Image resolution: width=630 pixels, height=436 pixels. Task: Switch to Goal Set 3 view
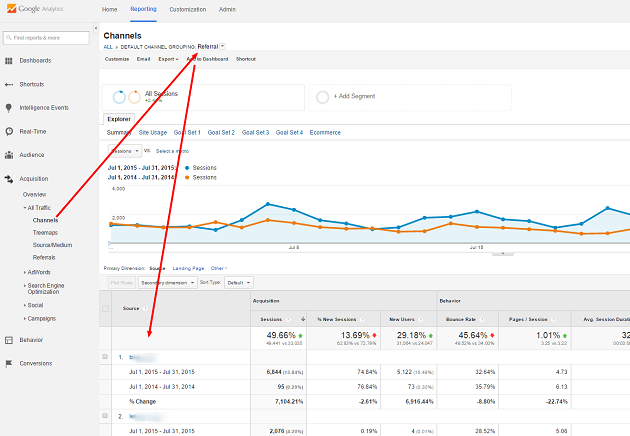point(255,133)
